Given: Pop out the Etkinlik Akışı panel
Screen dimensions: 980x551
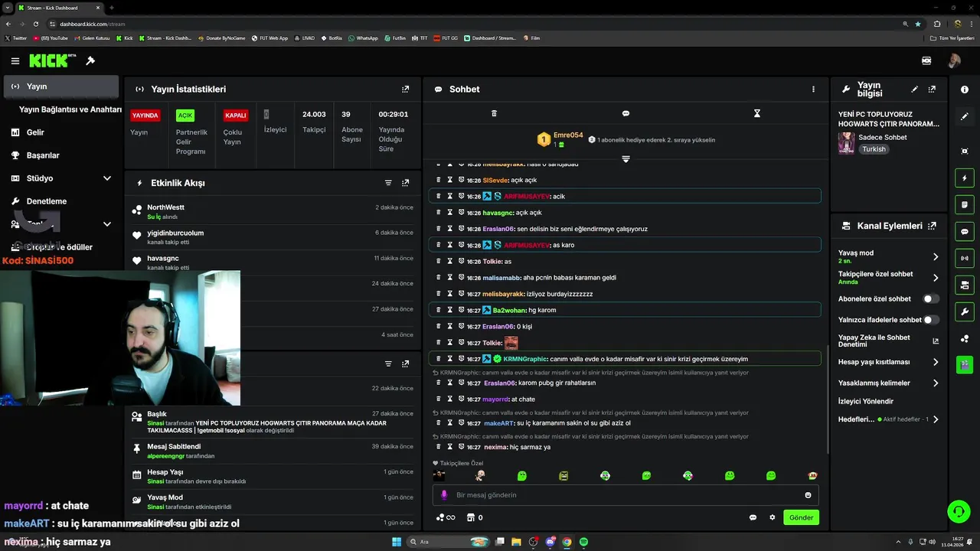Looking at the screenshot, I should pos(406,183).
